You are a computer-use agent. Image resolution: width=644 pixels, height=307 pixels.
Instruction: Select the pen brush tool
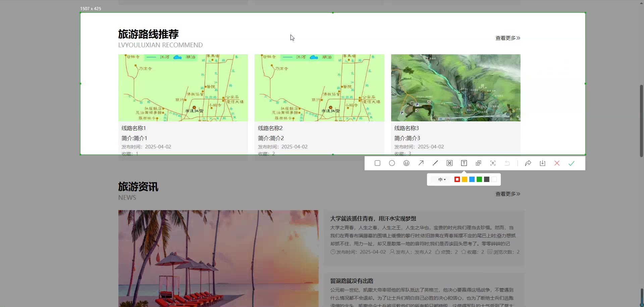tap(435, 163)
